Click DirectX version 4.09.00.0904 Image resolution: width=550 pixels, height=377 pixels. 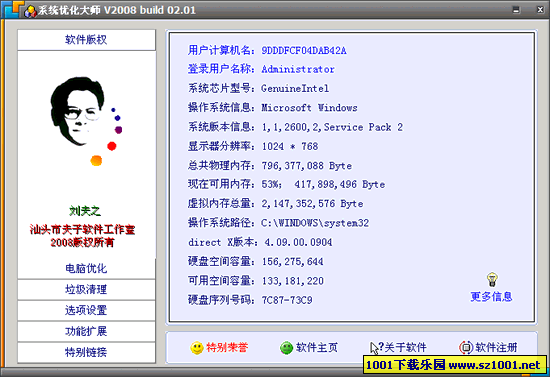(298, 242)
